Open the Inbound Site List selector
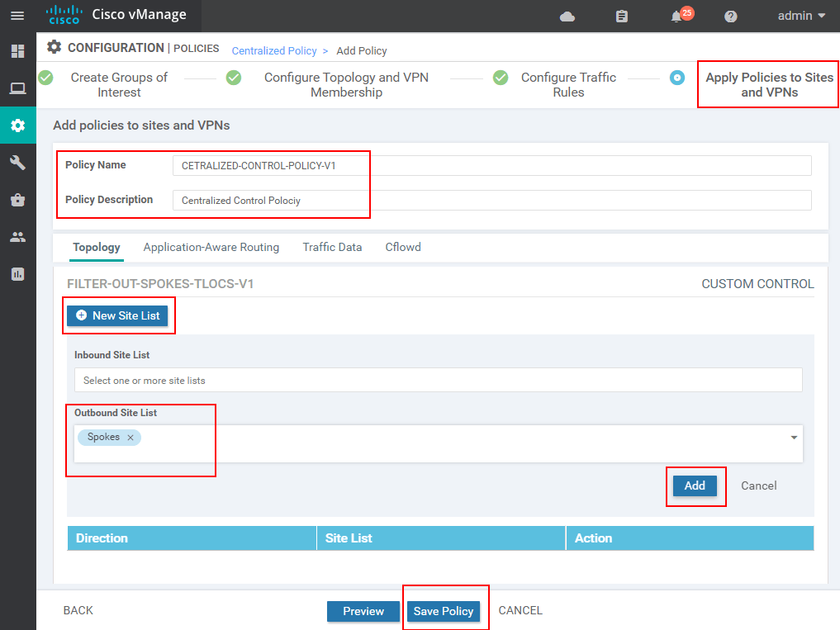This screenshot has height=630, width=840. tap(438, 381)
